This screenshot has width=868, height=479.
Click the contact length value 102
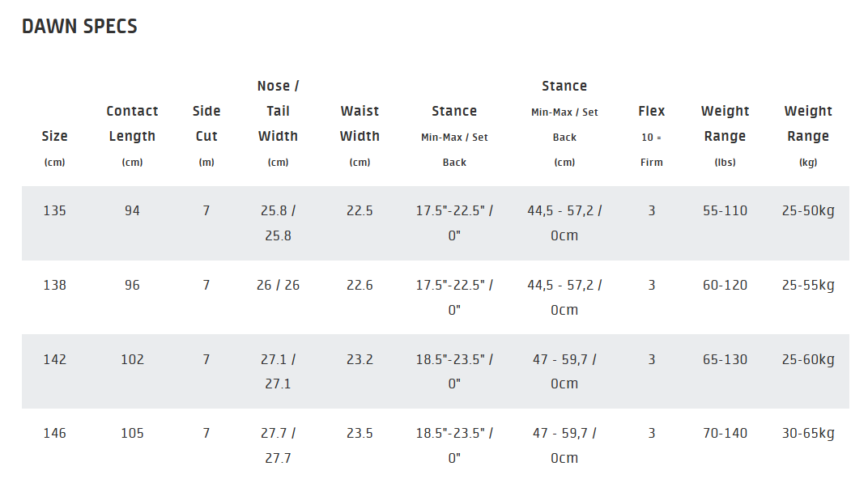pos(132,359)
